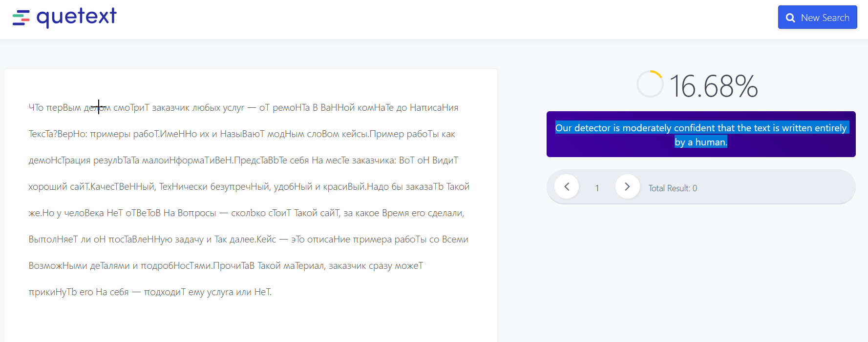Screen dimensions: 868x342
Task: Go to next result with right chevron
Action: (627, 187)
